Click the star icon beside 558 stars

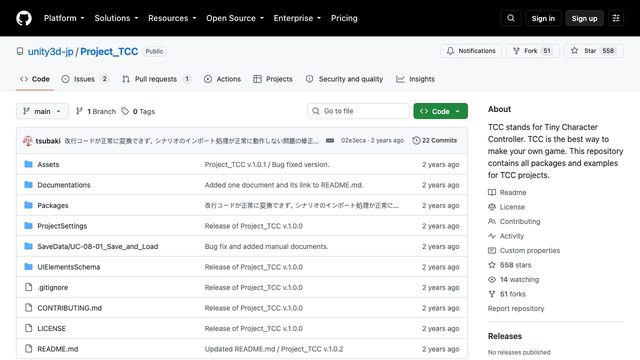pyautogui.click(x=492, y=265)
